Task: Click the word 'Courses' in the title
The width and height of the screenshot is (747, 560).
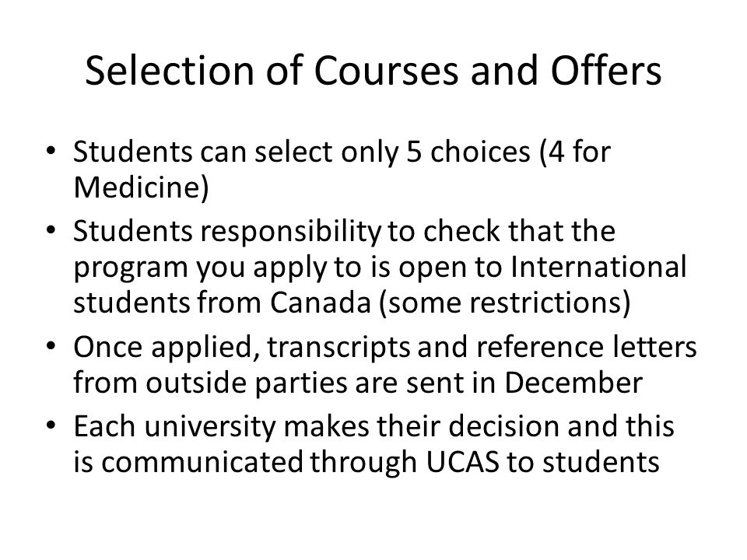Action: point(386,71)
